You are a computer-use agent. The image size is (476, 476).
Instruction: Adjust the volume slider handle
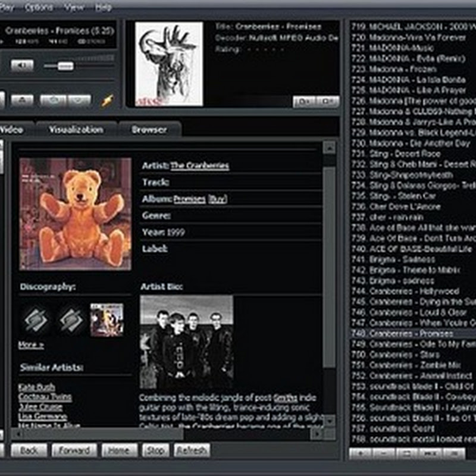(65, 65)
